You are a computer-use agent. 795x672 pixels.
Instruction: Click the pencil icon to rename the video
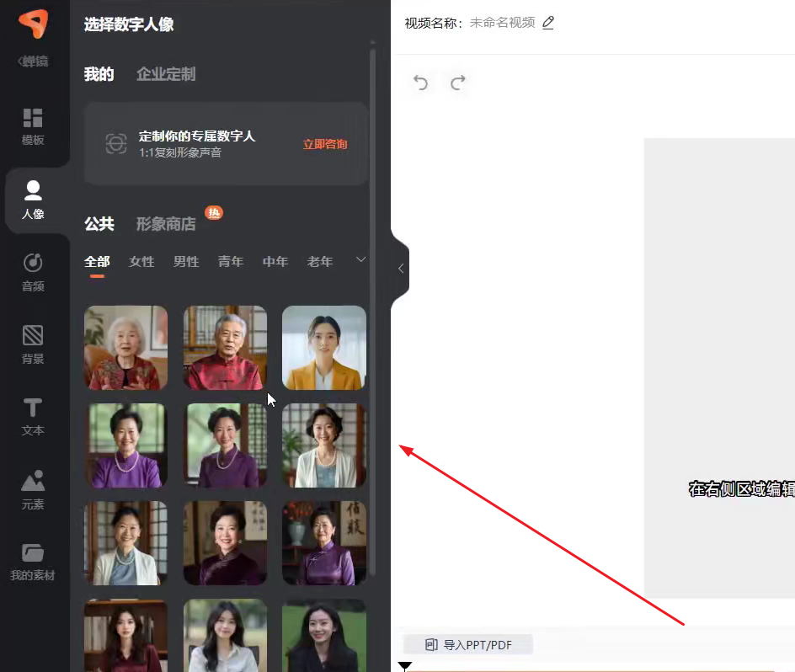click(x=547, y=23)
